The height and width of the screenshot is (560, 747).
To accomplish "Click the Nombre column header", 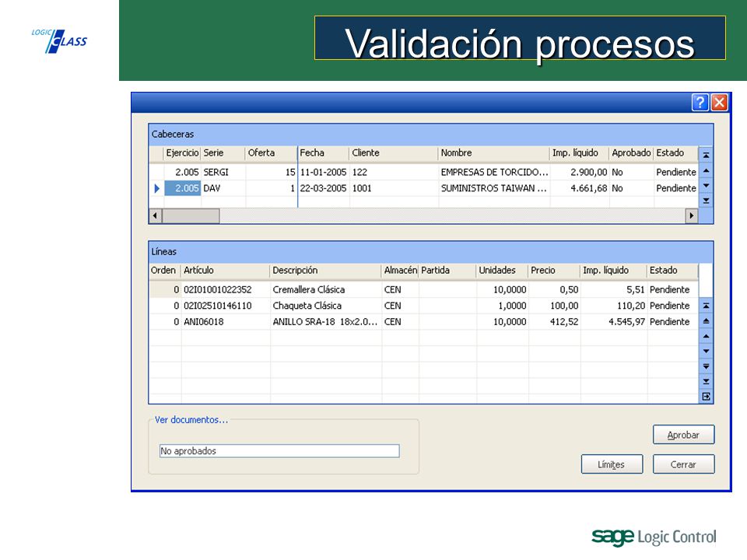I will 494,153.
